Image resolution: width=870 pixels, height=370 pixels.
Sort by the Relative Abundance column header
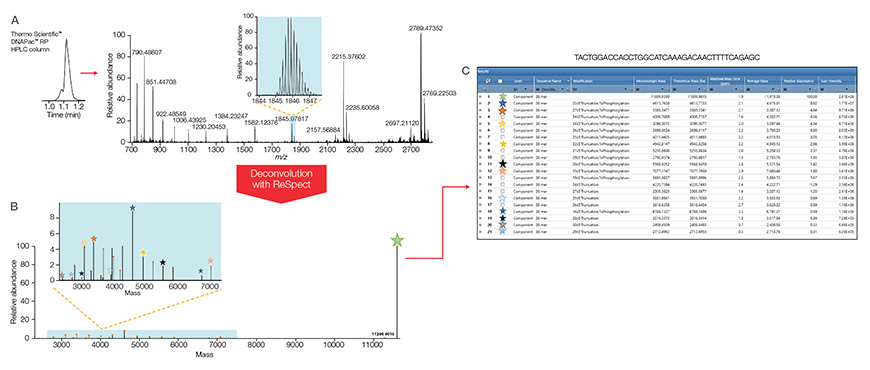tap(799, 81)
